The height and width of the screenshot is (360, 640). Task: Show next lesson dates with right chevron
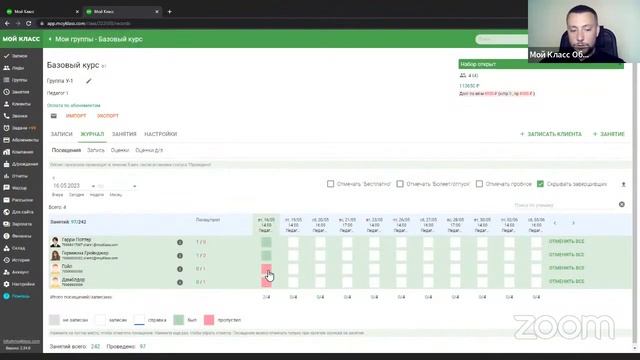tap(573, 223)
